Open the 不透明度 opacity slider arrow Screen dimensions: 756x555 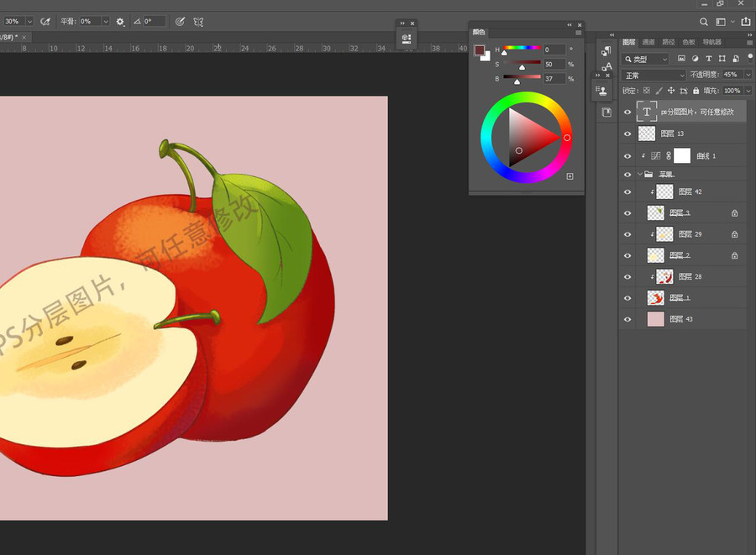(x=748, y=75)
